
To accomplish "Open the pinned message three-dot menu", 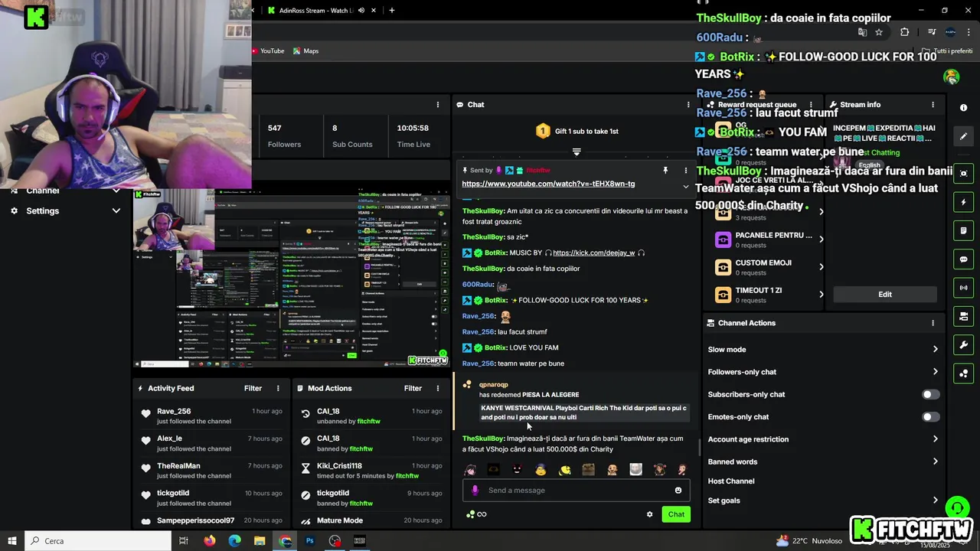I will (x=686, y=170).
